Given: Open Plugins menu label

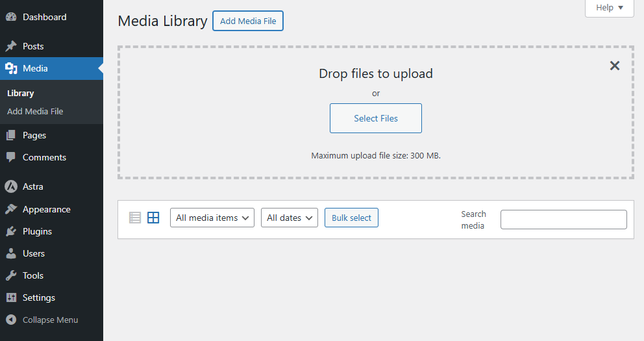Looking at the screenshot, I should point(37,231).
